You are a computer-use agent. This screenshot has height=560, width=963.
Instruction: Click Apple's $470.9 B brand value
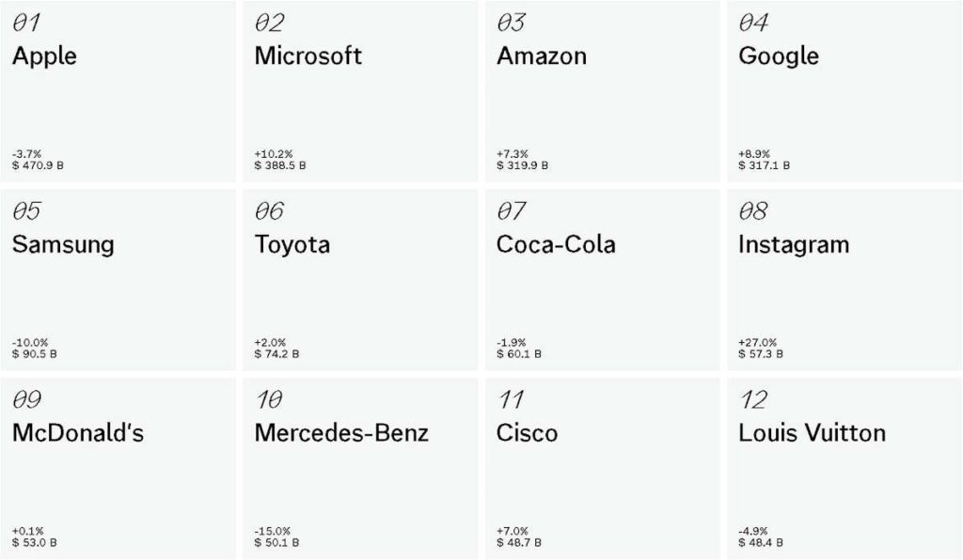coord(39,165)
